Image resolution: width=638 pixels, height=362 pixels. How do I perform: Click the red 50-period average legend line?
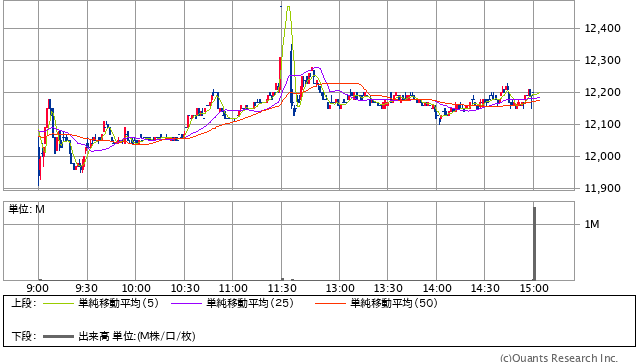[x=330, y=303]
